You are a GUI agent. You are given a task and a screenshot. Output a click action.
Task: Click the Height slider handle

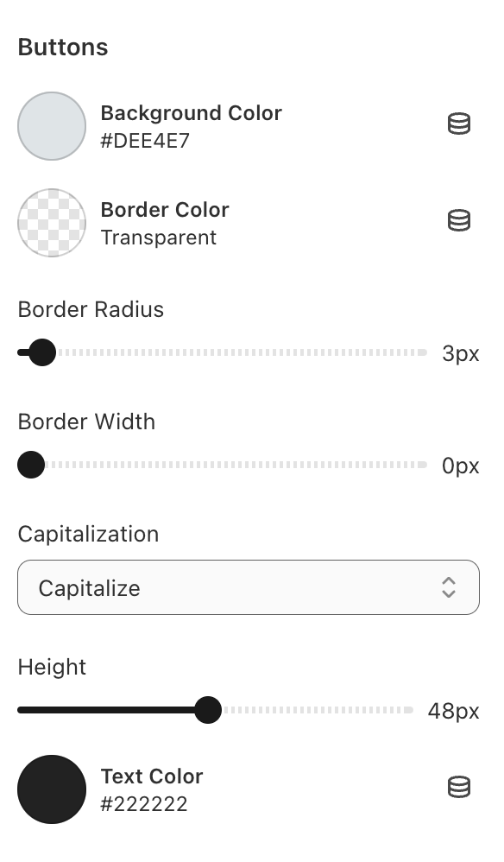[x=208, y=710]
